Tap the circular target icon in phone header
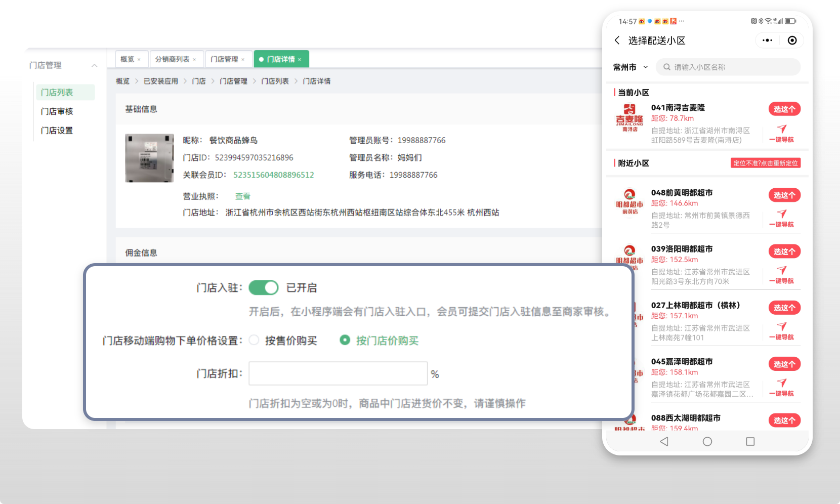 (x=792, y=40)
